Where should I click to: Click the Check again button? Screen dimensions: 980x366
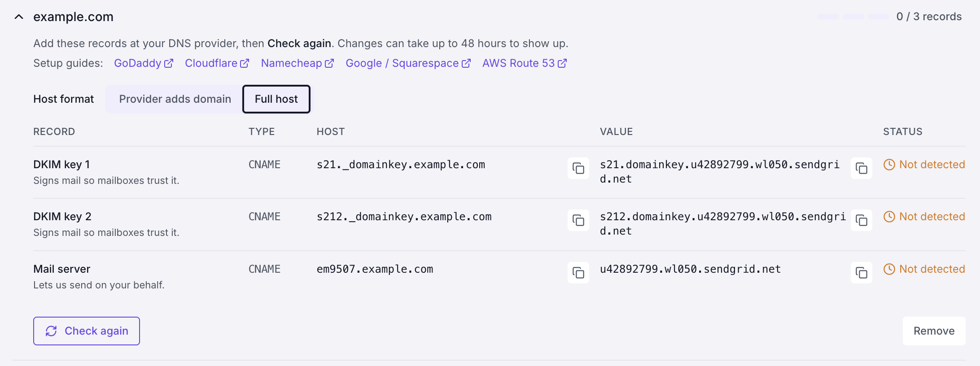pos(87,331)
